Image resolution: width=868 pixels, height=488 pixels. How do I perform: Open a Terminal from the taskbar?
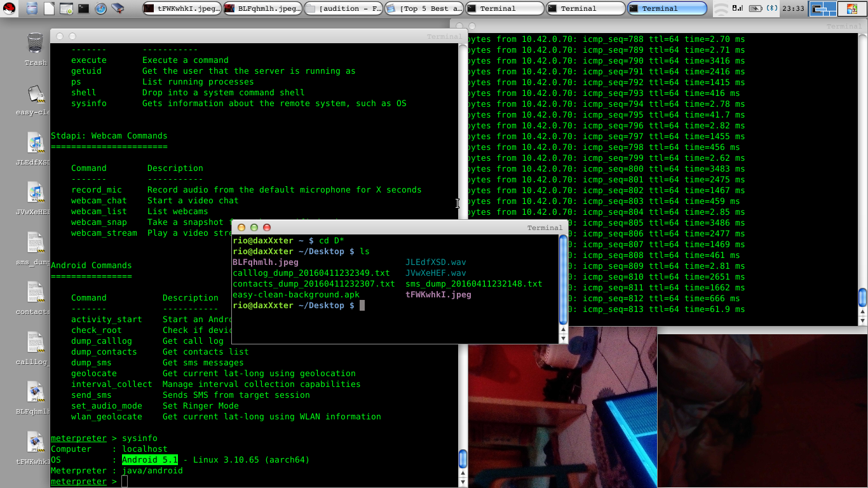[83, 8]
